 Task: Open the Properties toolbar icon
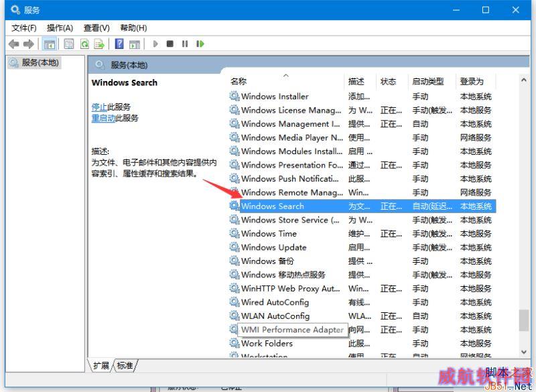[x=69, y=44]
